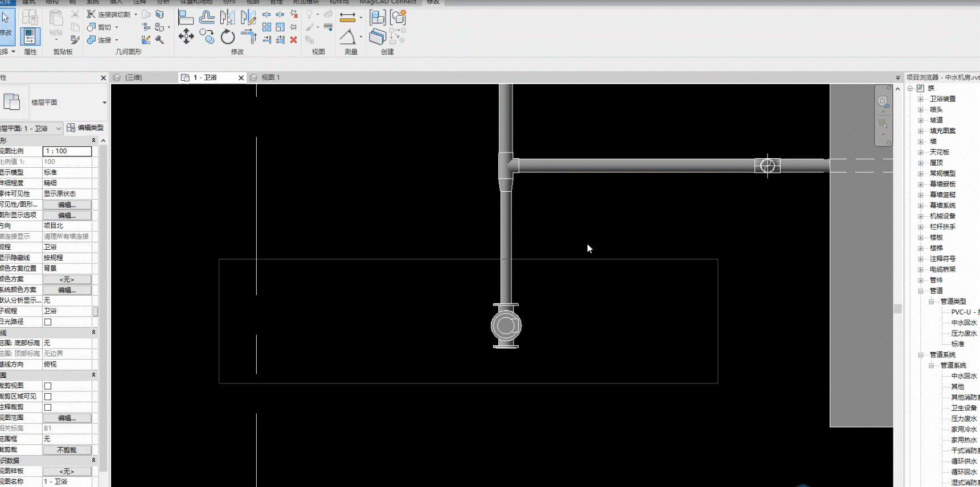Click the view scale 1:100 field
This screenshot has height=487, width=980.
[x=67, y=151]
